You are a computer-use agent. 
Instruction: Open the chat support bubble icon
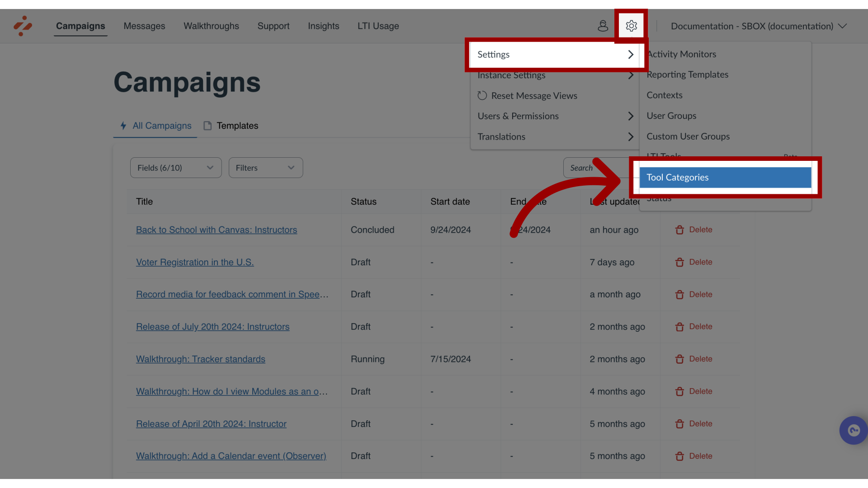point(853,430)
